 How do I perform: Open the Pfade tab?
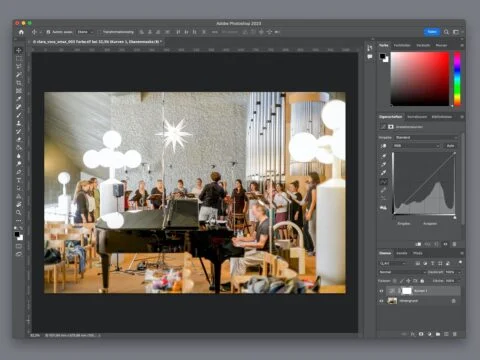(418, 253)
